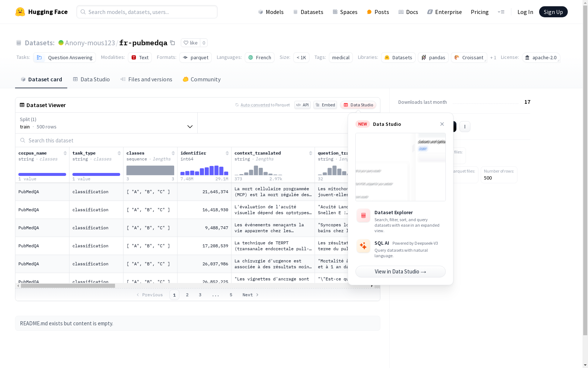Click the SQL AI sparkle icon

click(363, 246)
